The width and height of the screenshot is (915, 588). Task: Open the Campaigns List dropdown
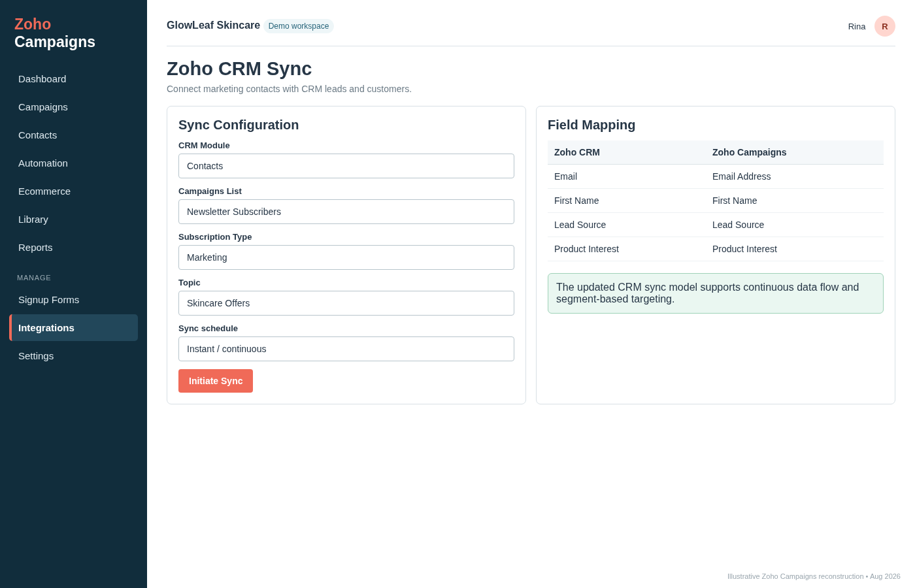[x=346, y=212]
